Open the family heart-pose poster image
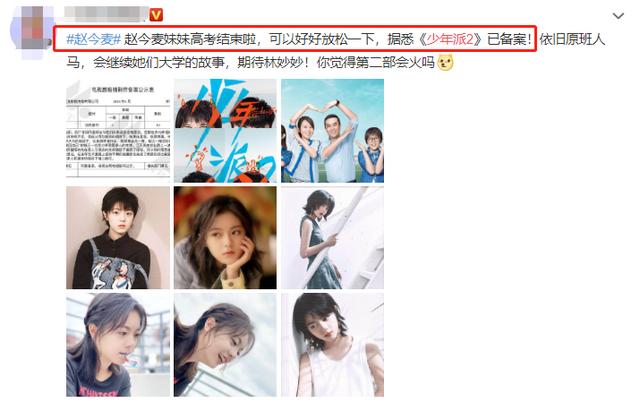 pos(333,131)
